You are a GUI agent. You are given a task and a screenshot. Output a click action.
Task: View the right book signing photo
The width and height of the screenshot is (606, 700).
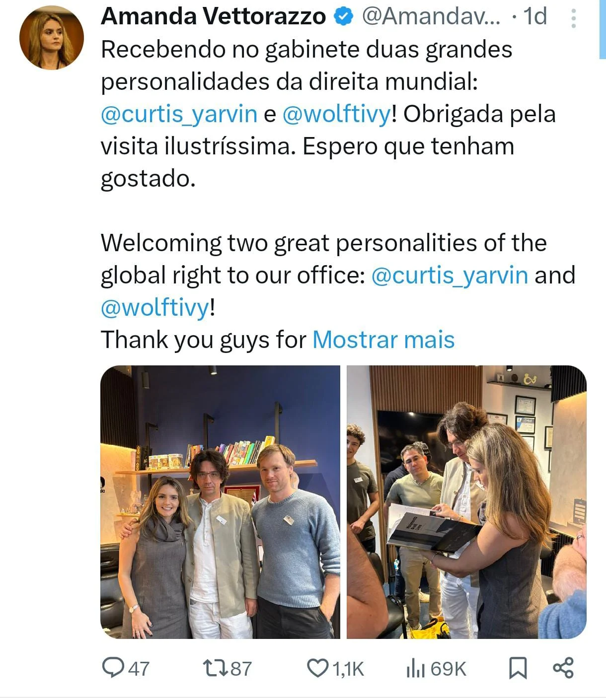[466, 502]
